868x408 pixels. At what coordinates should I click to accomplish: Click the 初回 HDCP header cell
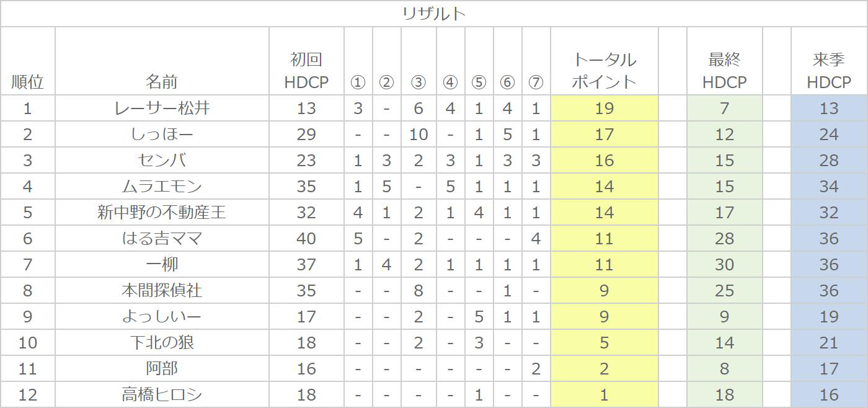point(306,61)
